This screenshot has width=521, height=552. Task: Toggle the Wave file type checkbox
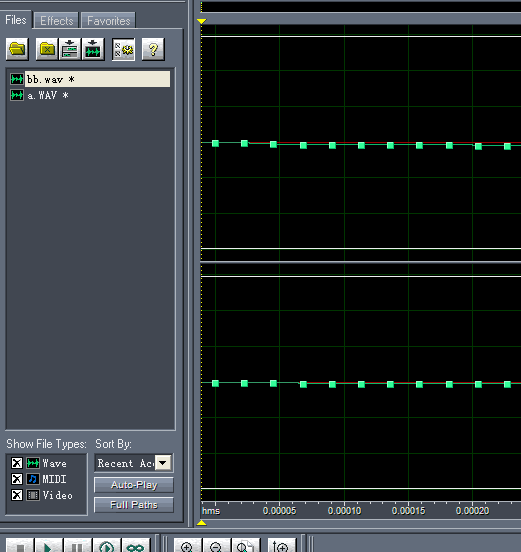coord(17,463)
